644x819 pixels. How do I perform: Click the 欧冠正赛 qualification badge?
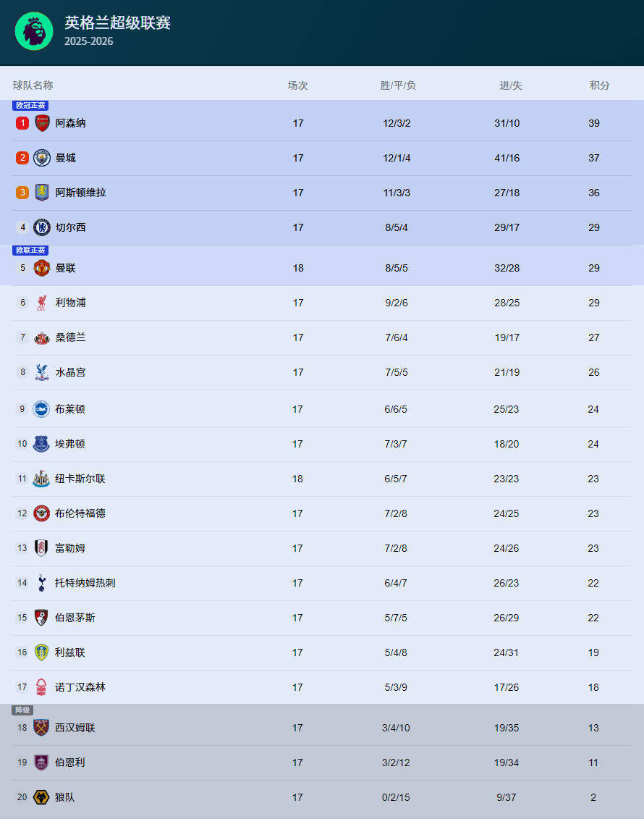(x=30, y=106)
